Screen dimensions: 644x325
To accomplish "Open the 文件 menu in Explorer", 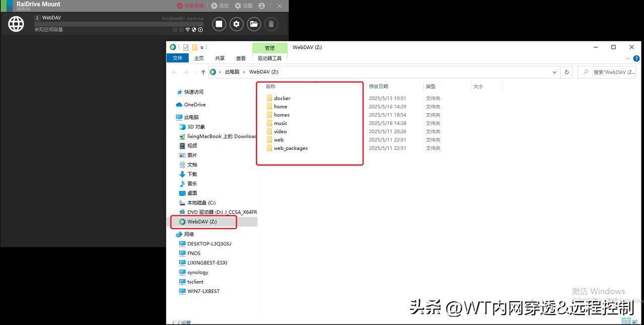I will point(178,58).
